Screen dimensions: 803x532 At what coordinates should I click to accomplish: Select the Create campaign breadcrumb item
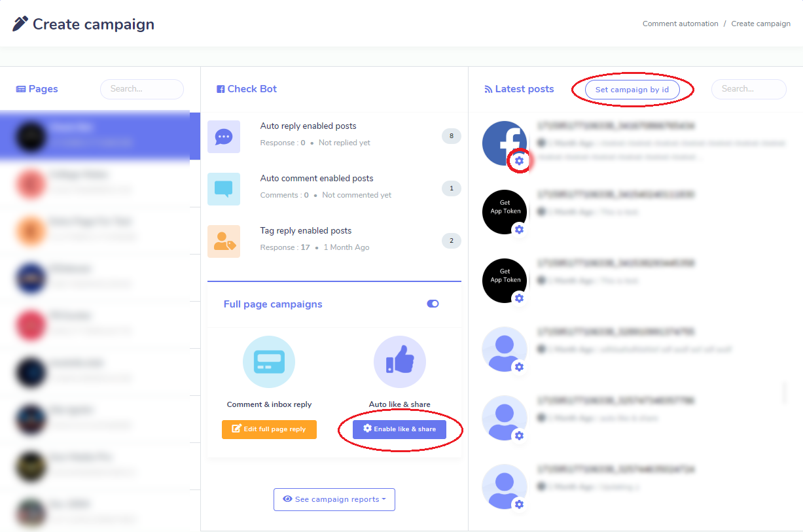pyautogui.click(x=760, y=23)
